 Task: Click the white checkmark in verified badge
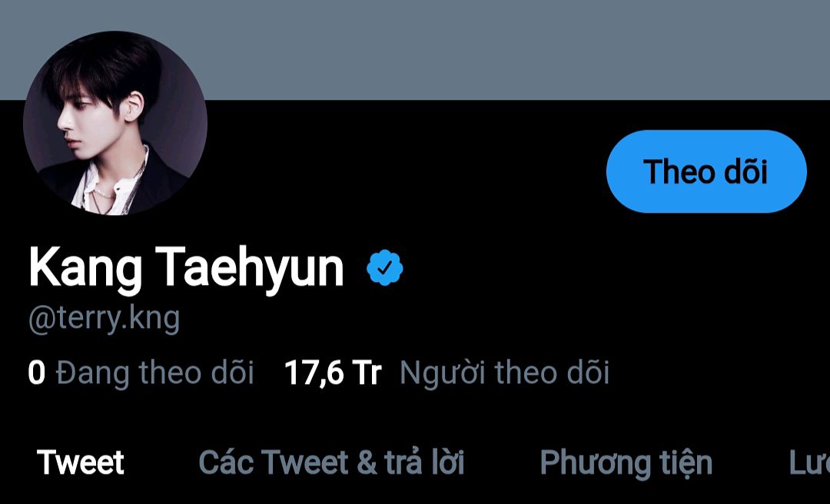pyautogui.click(x=385, y=267)
